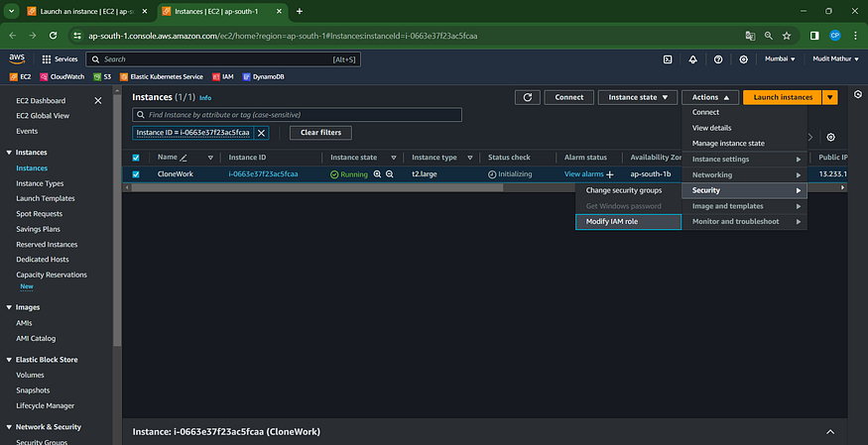Open Monitor and troubleshoot submenu
Screen dimensions: 868x445
[745, 222]
